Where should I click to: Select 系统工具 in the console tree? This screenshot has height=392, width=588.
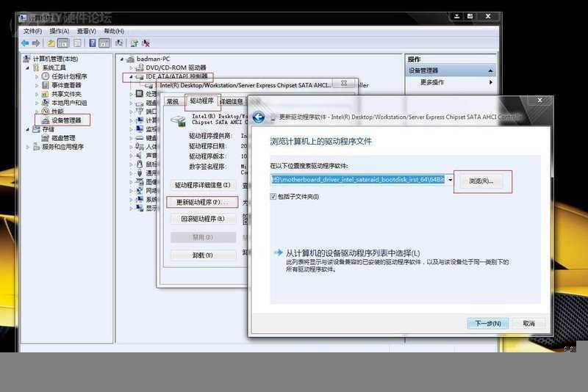tap(54, 68)
